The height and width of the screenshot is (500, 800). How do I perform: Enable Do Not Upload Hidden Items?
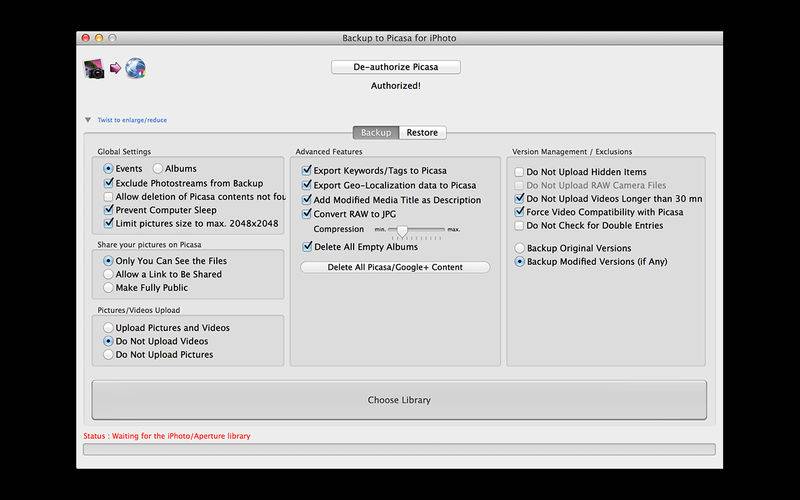click(519, 172)
